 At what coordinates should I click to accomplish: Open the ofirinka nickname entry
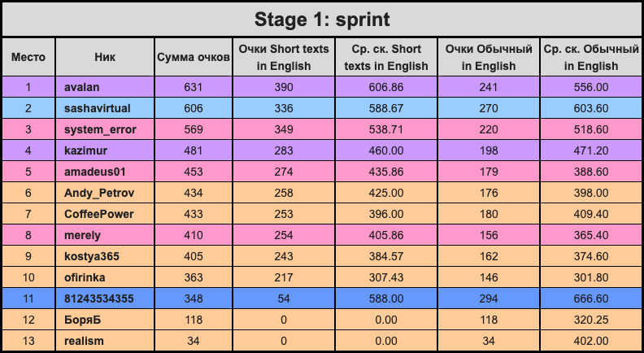coord(85,277)
